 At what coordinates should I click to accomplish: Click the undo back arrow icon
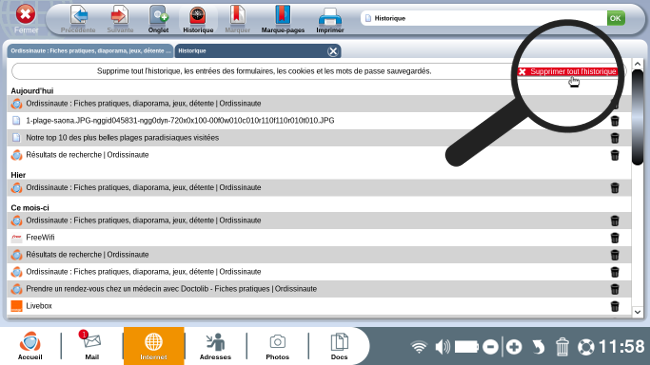538,347
